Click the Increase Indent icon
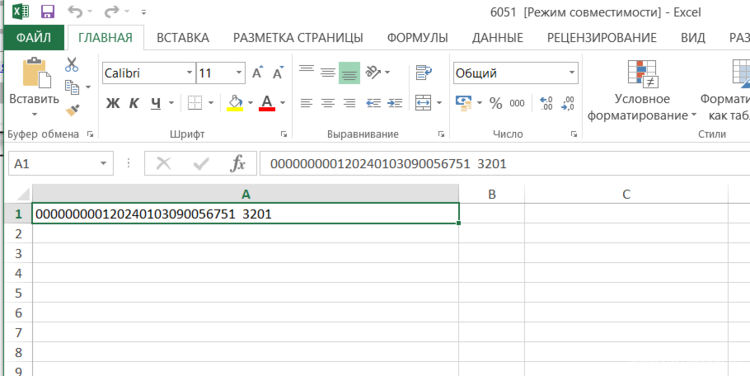 395,103
